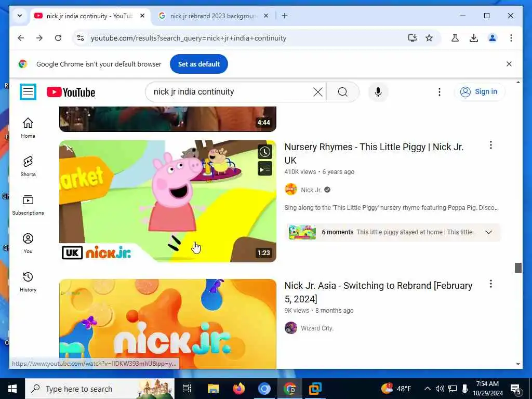Click the Chrome address bar URL

click(189, 38)
